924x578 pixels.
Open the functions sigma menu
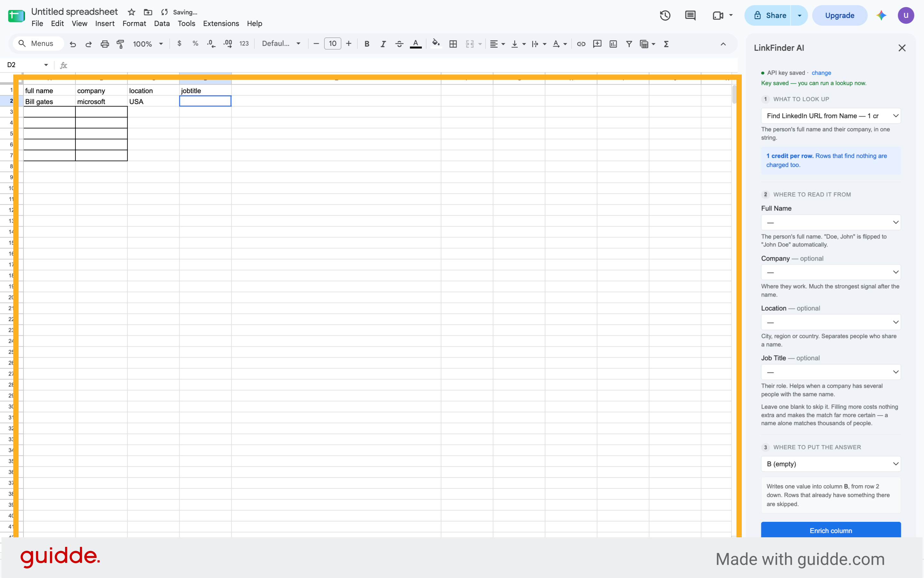coord(666,44)
